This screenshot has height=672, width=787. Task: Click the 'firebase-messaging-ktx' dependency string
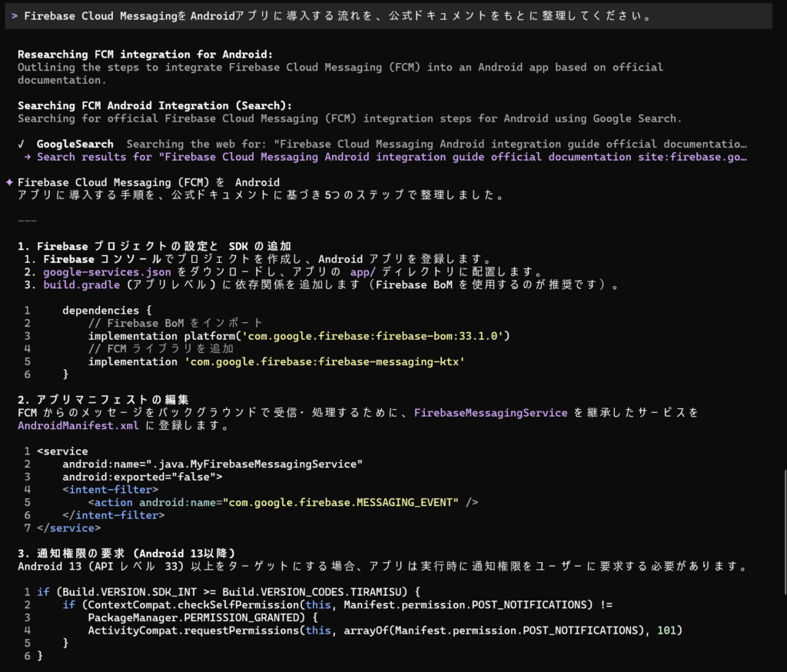(324, 361)
